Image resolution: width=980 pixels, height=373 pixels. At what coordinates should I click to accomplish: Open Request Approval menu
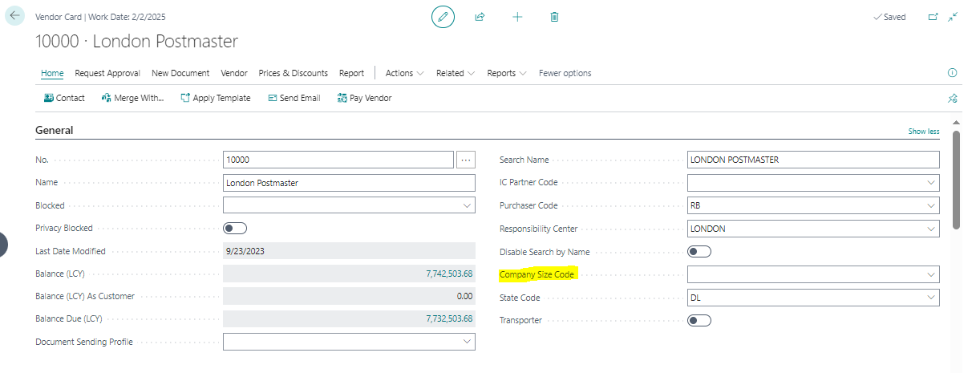tap(107, 73)
